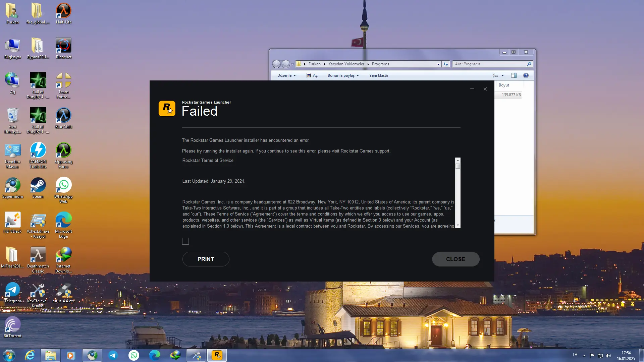
Task: Click the scroll up arrow in terms box
Action: tap(458, 161)
